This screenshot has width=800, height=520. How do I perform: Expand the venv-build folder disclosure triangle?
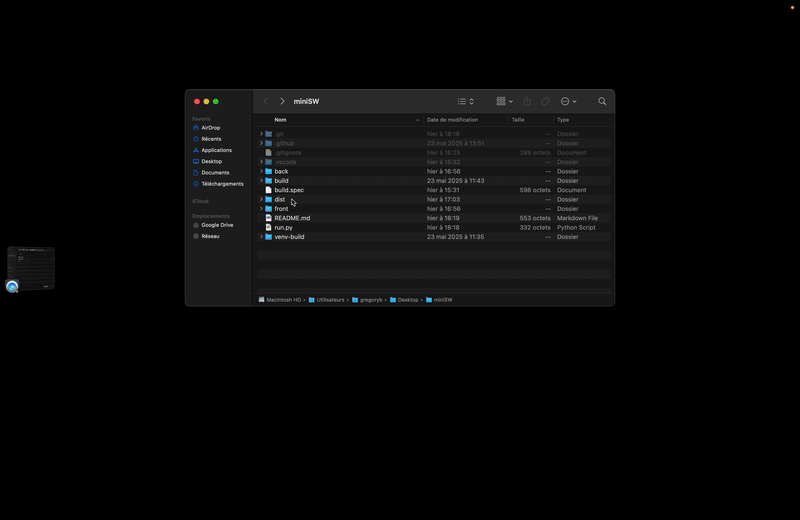[261, 237]
